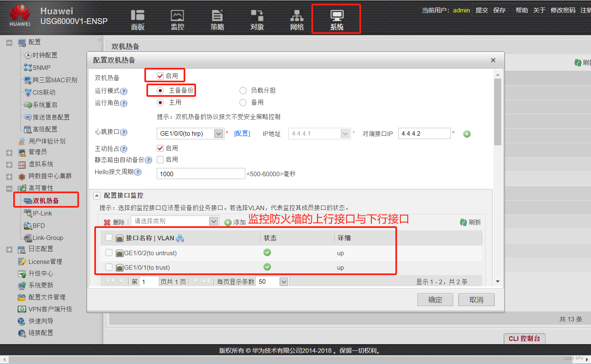The height and width of the screenshot is (364, 591).
Task: Open the 监控 monitoring tab
Action: (177, 20)
